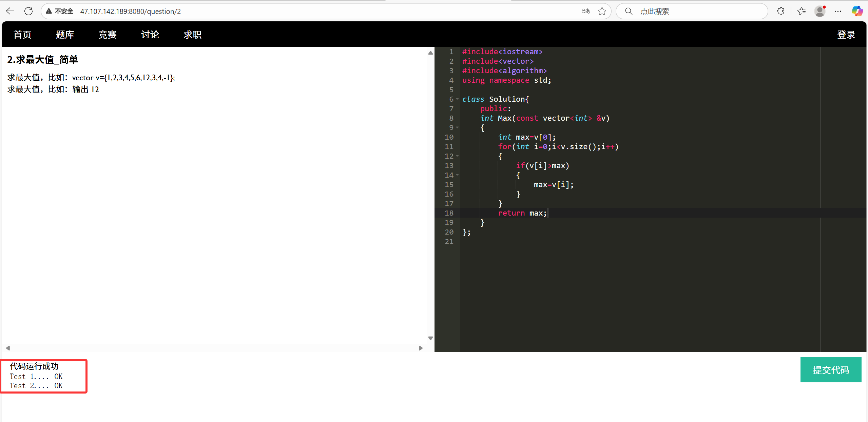Click the user profile avatar
Image resolution: width=868 pixels, height=422 pixels.
[820, 11]
